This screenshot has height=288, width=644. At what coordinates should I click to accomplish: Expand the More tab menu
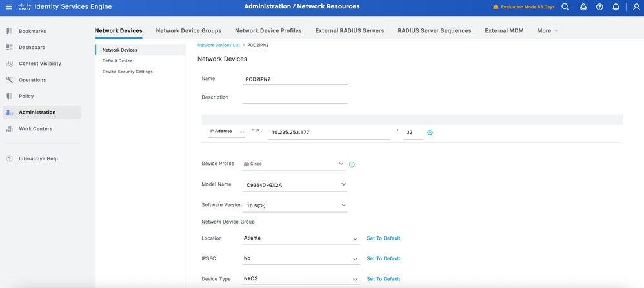pyautogui.click(x=547, y=30)
